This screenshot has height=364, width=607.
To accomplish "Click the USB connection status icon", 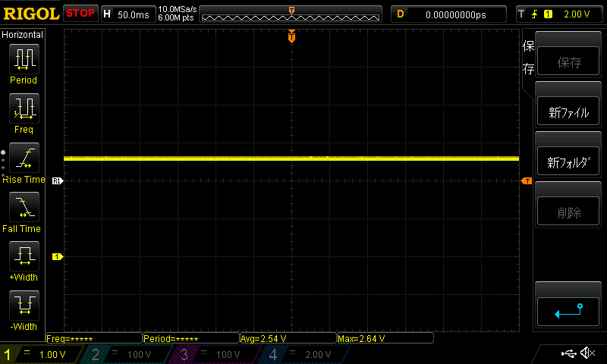I will [x=568, y=353].
